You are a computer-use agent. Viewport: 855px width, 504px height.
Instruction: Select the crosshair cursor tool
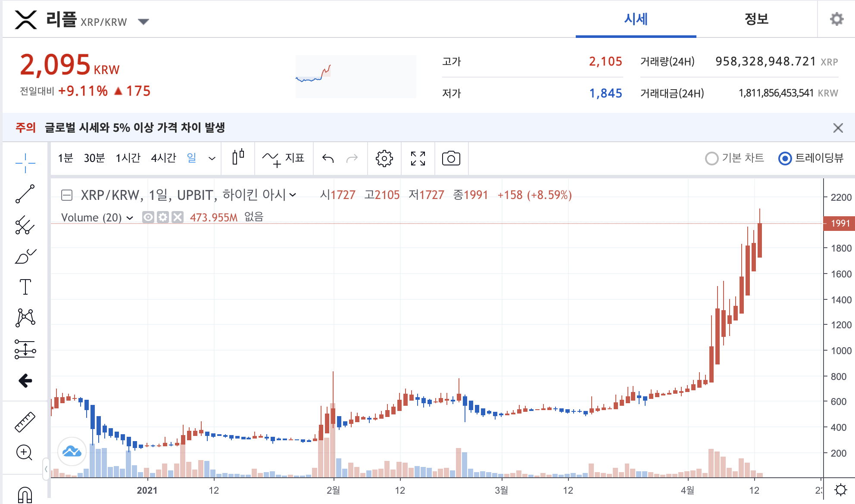click(25, 163)
